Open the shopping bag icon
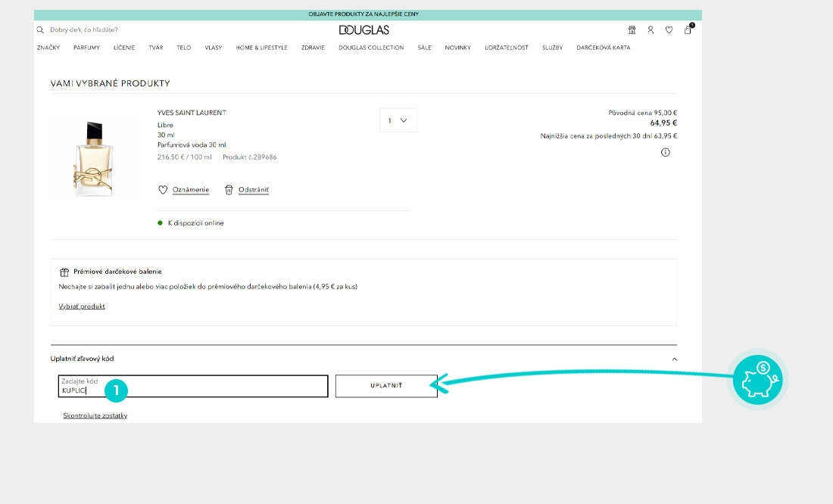Image resolution: width=833 pixels, height=504 pixels. click(x=688, y=30)
